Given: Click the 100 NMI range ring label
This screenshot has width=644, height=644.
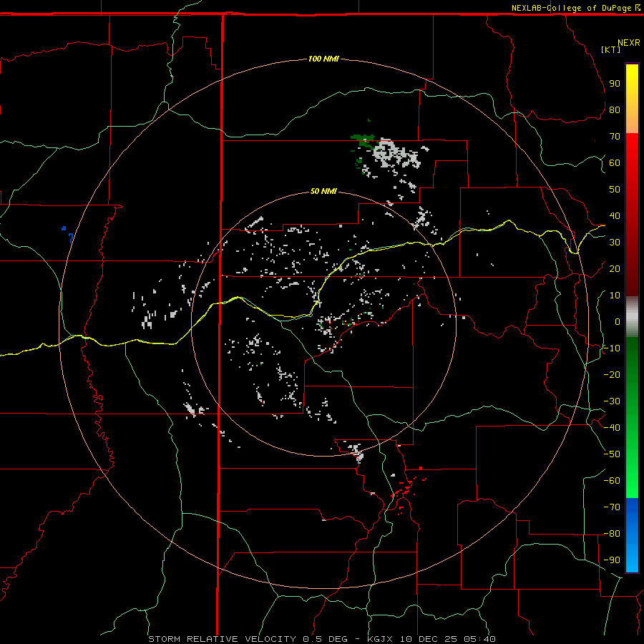Looking at the screenshot, I should click(323, 59).
